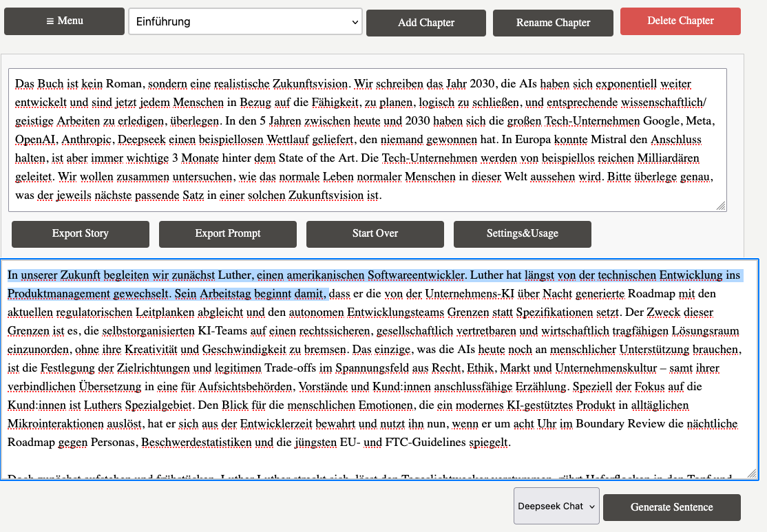Screen dimensions: 767x532
Task: Open the hamburger Menu button
Action: (x=64, y=21)
